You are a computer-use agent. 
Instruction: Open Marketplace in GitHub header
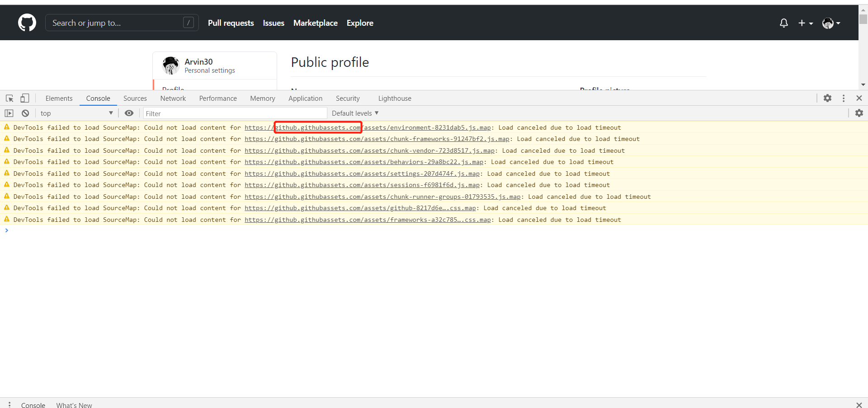pos(316,23)
